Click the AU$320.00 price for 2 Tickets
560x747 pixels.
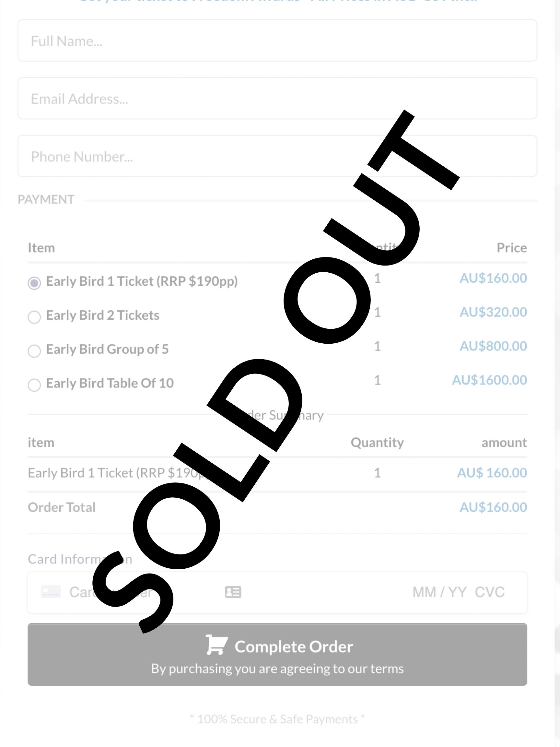pyautogui.click(x=493, y=312)
